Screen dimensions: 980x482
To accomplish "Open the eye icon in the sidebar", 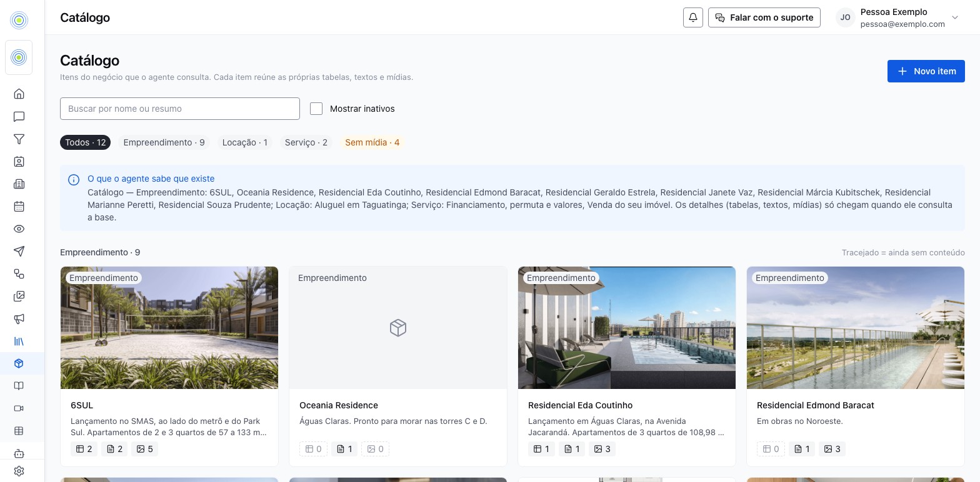I will click(19, 229).
